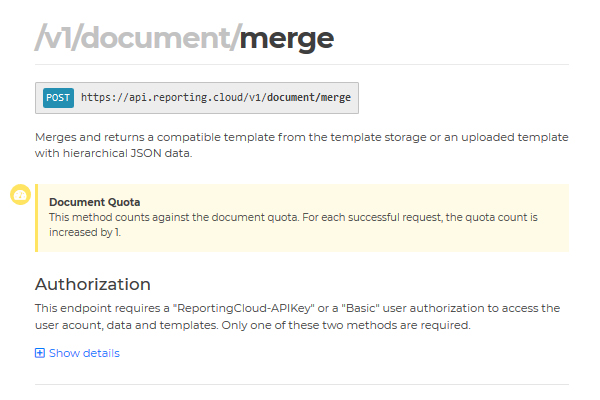Click the bold merge heading word
This screenshot has height=400, width=600.
pyautogui.click(x=287, y=39)
